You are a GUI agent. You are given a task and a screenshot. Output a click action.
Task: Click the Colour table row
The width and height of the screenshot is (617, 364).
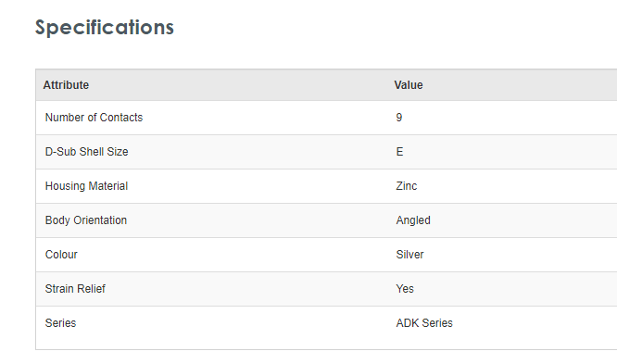(326, 255)
